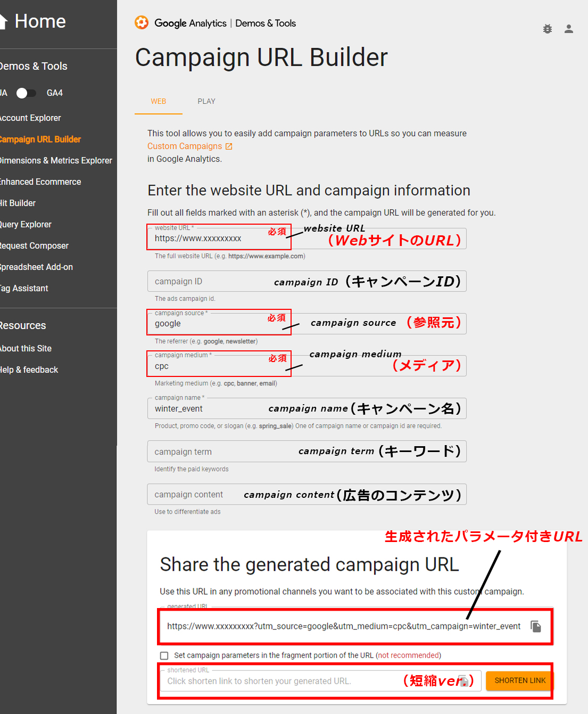This screenshot has height=714, width=588.
Task: Click the Custom Campaigns external link icon
Action: coord(229,146)
